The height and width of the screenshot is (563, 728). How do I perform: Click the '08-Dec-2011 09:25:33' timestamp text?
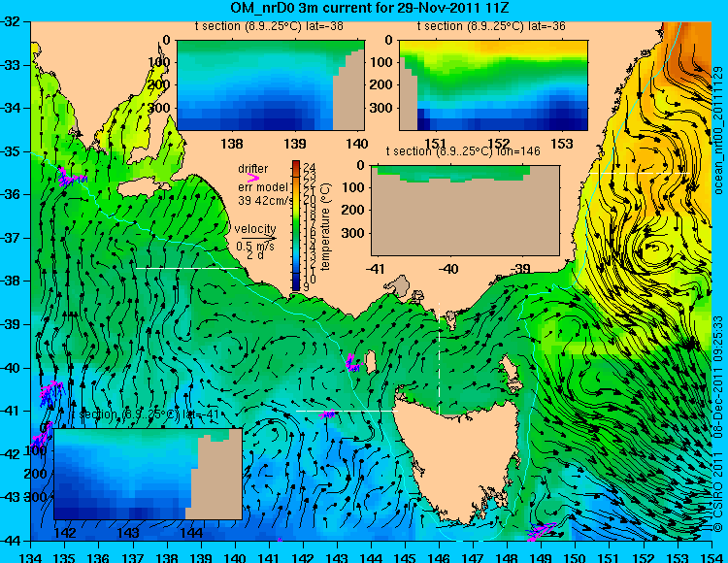(718, 376)
